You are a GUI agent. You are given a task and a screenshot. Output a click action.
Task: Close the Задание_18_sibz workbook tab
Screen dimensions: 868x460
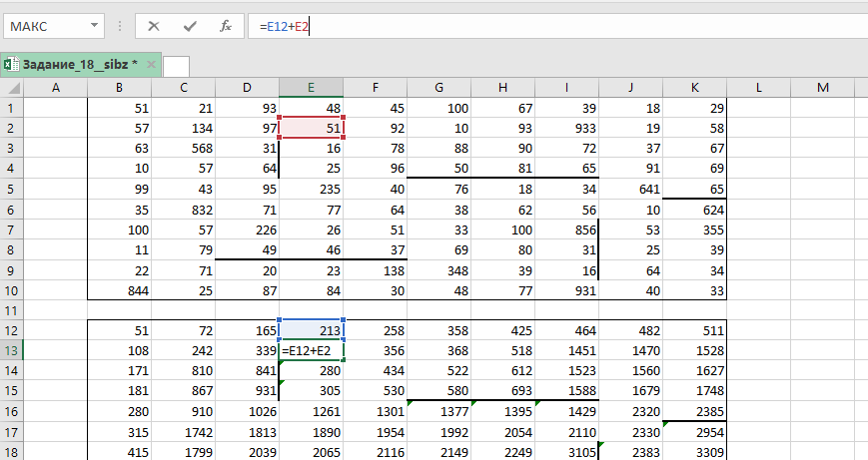click(152, 65)
